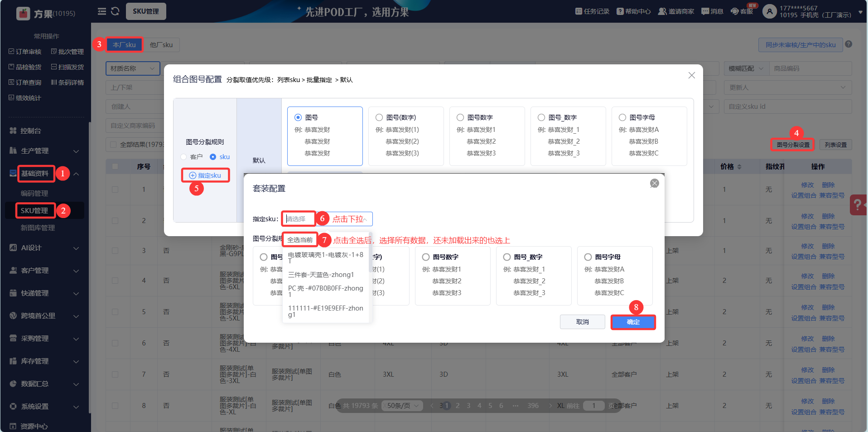Screen dimensions: 868x432
Task: Open 条码详情 in the sidebar shortcuts
Action: click(x=68, y=83)
